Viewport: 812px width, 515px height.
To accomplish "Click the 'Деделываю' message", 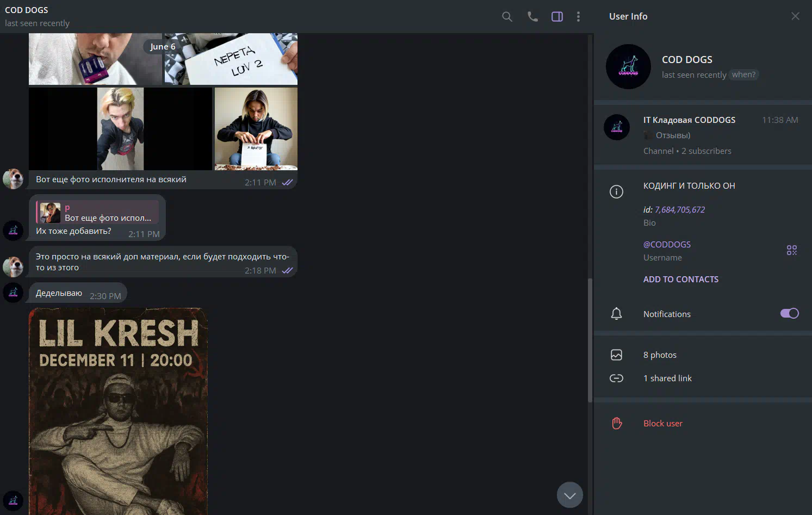I will coord(78,293).
